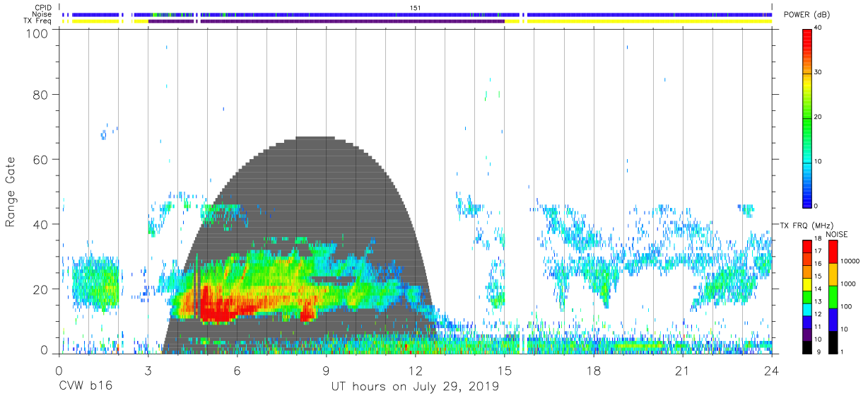Click the "20" range gate tick label
The width and height of the screenshot is (868, 401).
pyautogui.click(x=40, y=289)
